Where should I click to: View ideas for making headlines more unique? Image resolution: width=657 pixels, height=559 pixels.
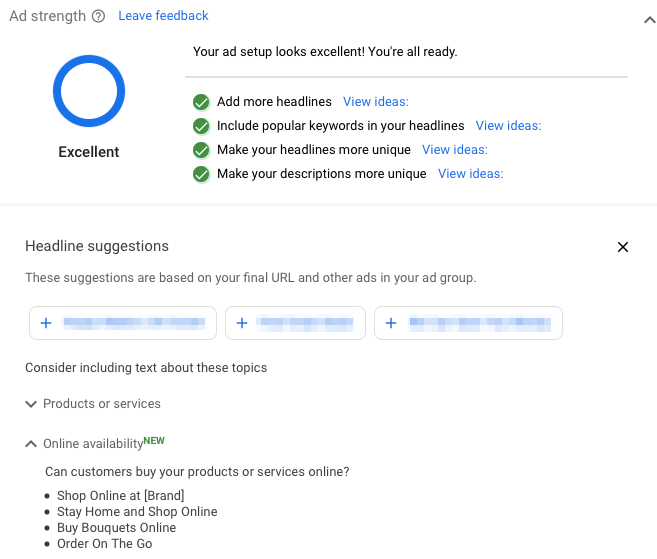[x=454, y=150]
